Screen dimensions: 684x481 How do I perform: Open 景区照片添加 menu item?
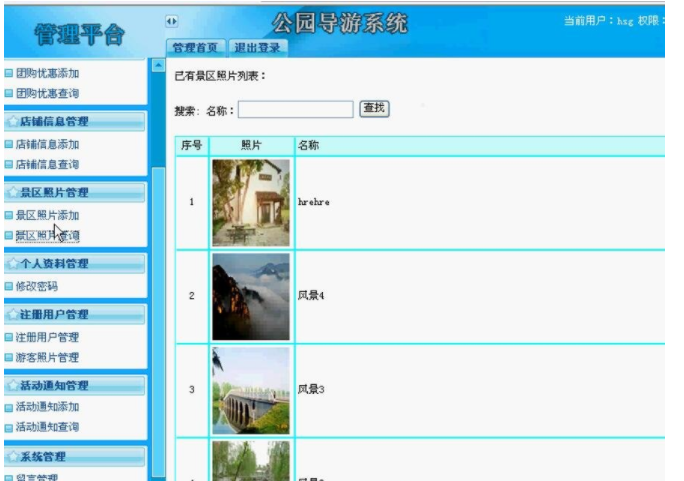pos(47,215)
